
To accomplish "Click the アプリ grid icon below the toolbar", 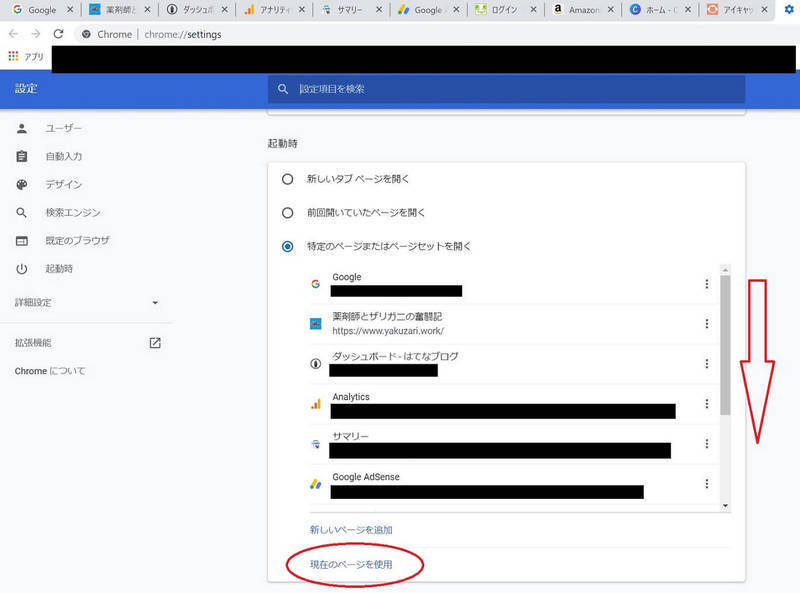I will tap(14, 57).
